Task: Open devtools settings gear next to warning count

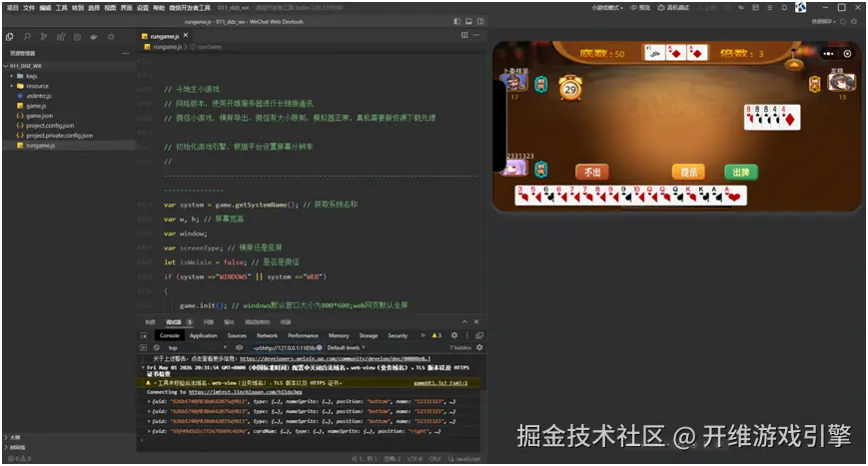Action: (453, 335)
